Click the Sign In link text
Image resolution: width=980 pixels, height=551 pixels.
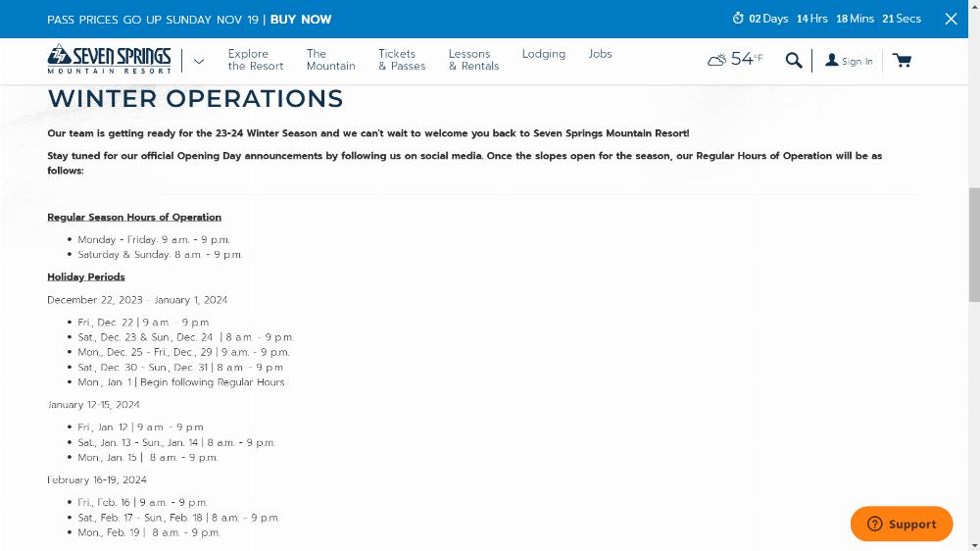coord(857,62)
